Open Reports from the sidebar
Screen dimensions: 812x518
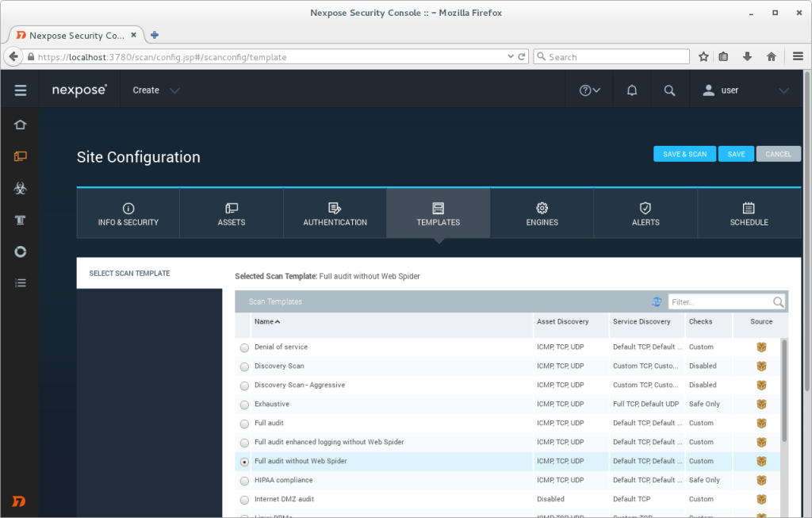click(20, 251)
